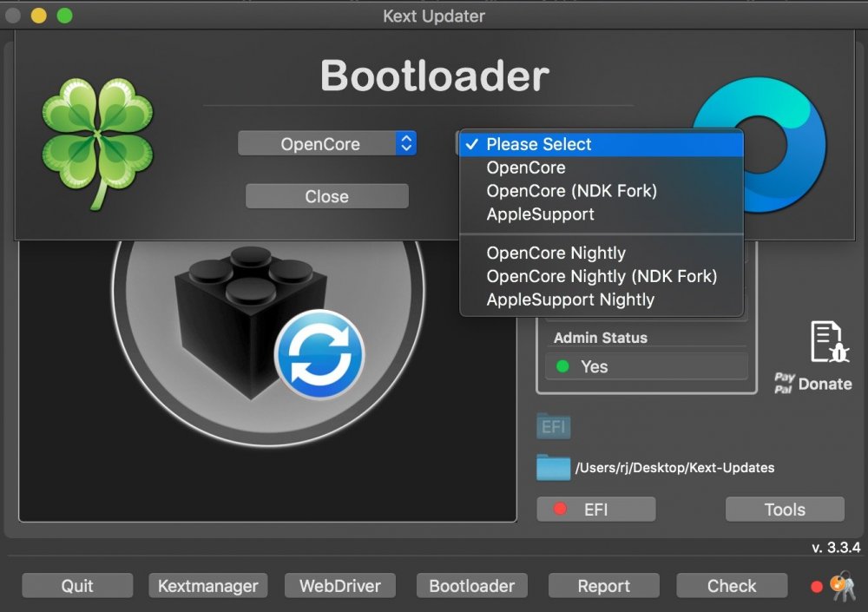Click the PayPal Donate icon

point(785,383)
